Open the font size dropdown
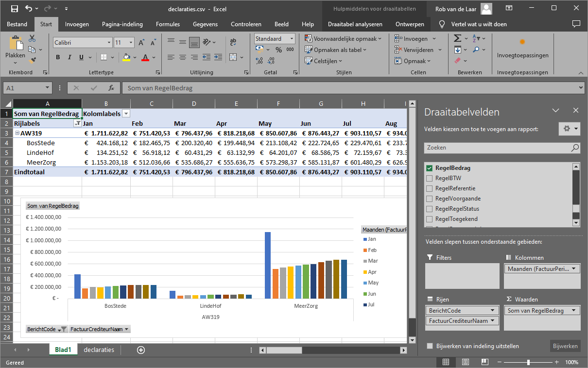 pyautogui.click(x=132, y=43)
